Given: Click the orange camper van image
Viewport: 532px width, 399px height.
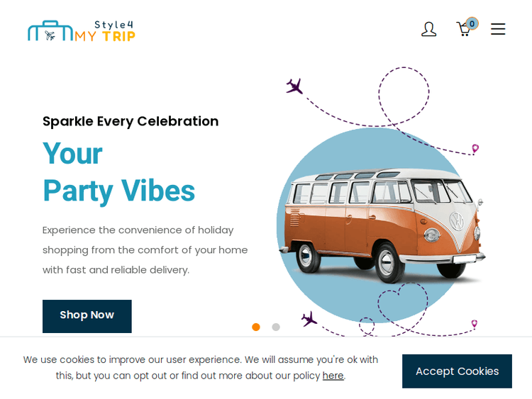Looking at the screenshot, I should coord(382,224).
